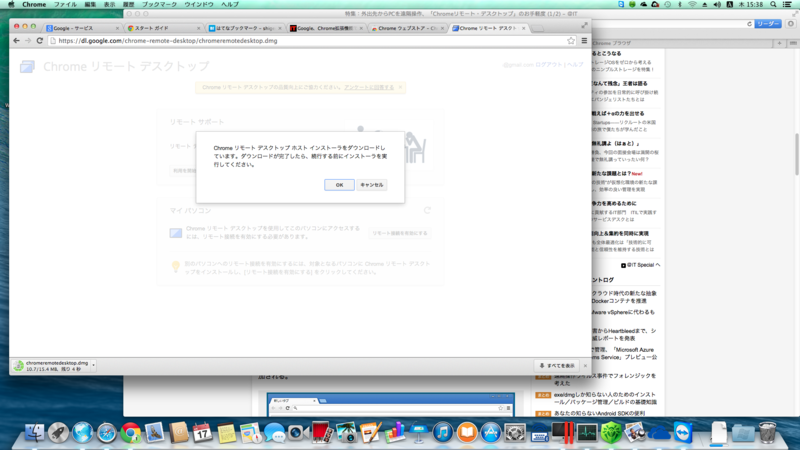This screenshot has width=800, height=450.
Task: Open the 履歴 menu
Action: (x=129, y=4)
